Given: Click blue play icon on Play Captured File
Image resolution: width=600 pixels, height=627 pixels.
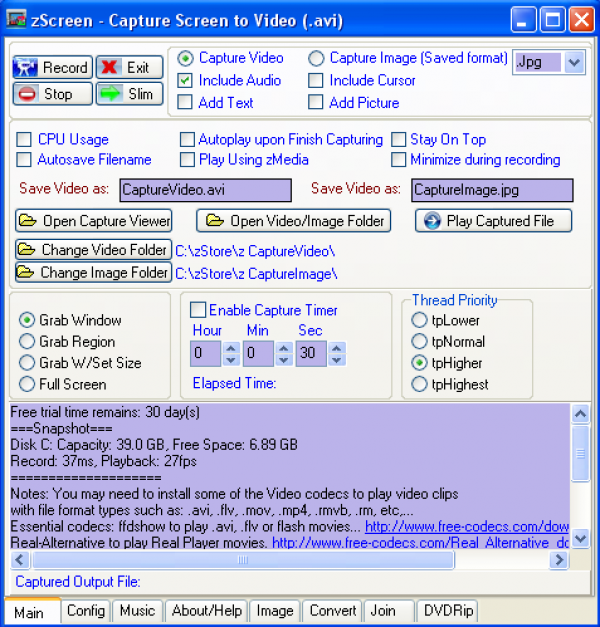Looking at the screenshot, I should [432, 221].
